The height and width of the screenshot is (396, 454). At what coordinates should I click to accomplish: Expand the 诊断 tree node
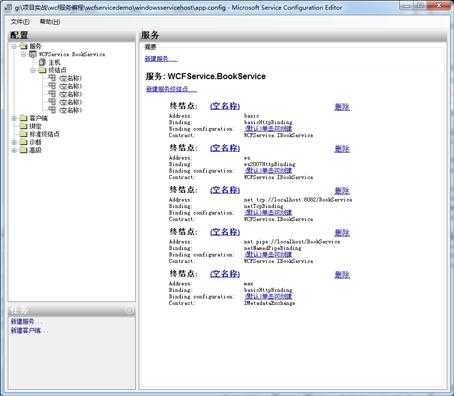[x=14, y=142]
